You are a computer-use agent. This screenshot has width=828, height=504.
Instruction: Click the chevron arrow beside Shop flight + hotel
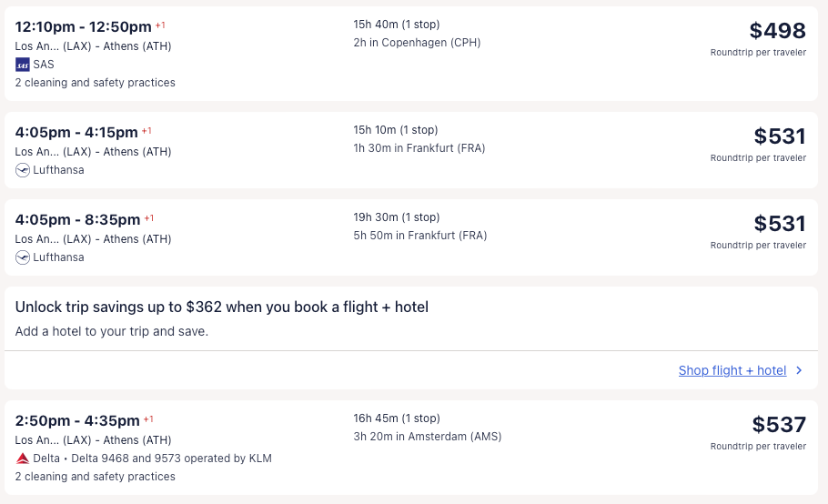click(x=799, y=370)
